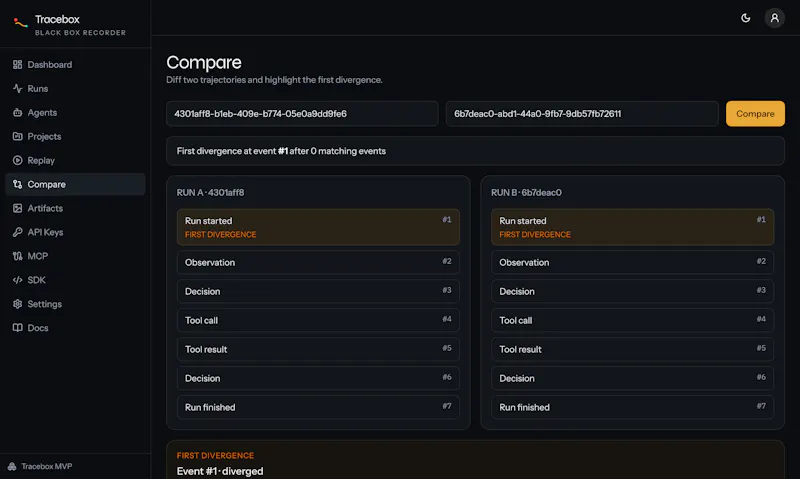Open Settings from the sidebar
The width and height of the screenshot is (800, 479).
click(76, 304)
